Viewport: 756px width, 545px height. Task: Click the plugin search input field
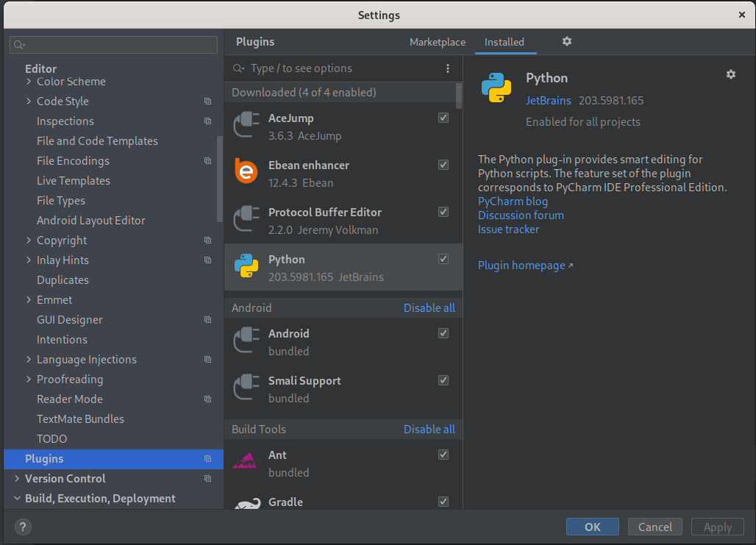338,68
